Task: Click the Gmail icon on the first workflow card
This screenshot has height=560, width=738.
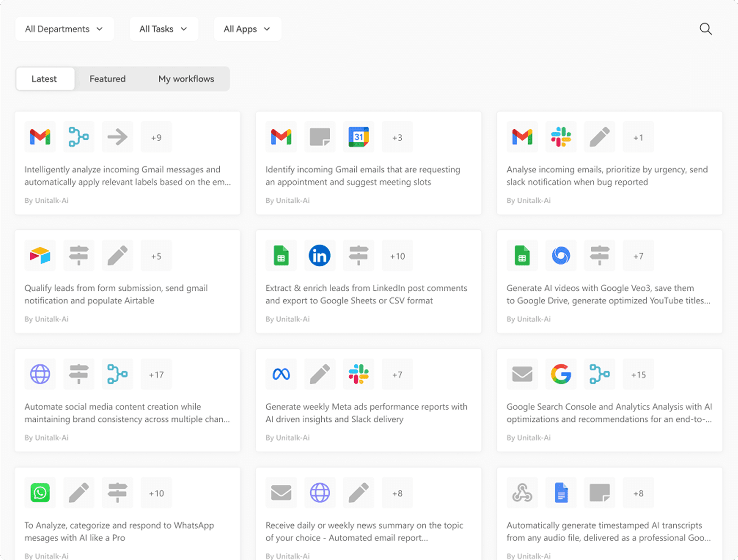Action: tap(40, 137)
